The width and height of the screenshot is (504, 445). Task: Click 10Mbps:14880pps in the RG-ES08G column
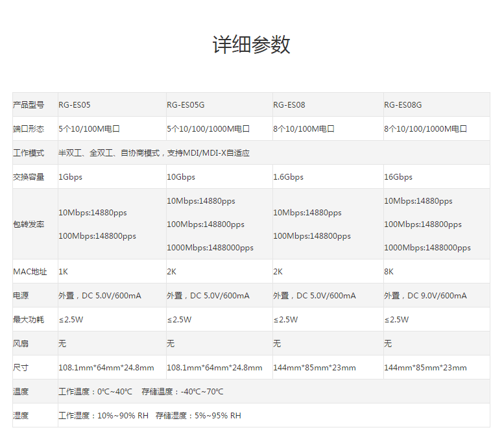418,201
